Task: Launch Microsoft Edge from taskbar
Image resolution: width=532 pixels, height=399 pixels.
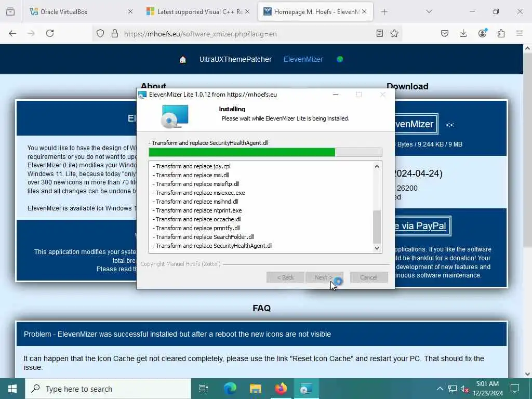Action: [x=230, y=389]
